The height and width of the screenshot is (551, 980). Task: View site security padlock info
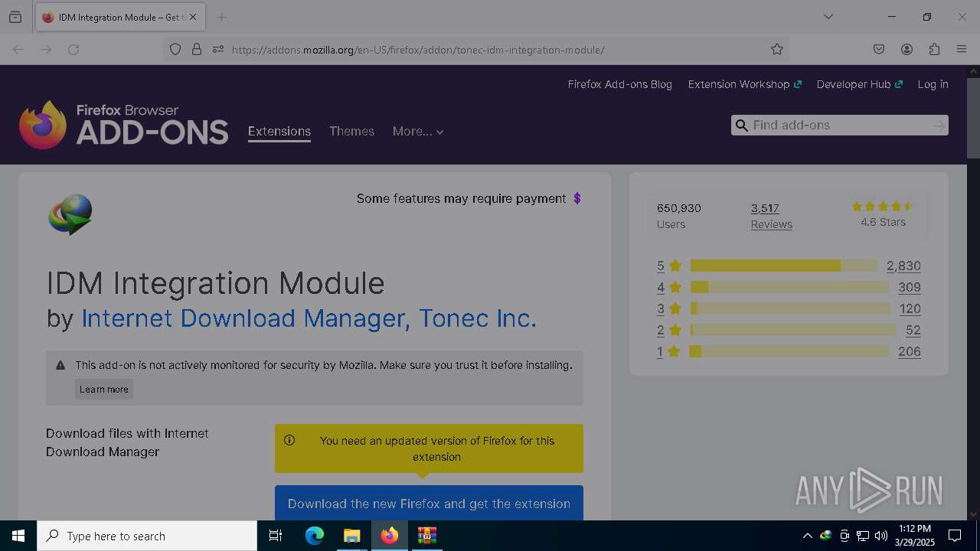pyautogui.click(x=197, y=49)
